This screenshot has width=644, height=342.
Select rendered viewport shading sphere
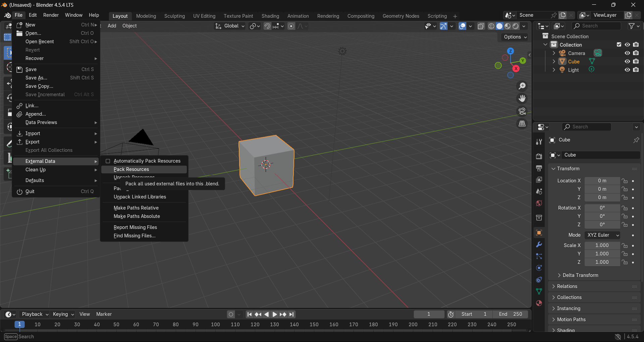coord(516,26)
